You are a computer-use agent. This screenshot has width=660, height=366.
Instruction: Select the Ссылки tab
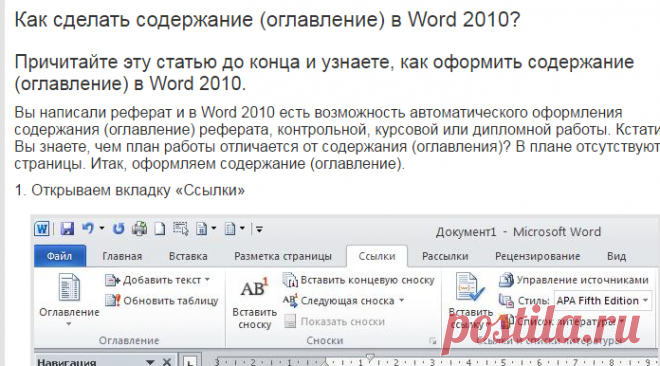pyautogui.click(x=377, y=256)
